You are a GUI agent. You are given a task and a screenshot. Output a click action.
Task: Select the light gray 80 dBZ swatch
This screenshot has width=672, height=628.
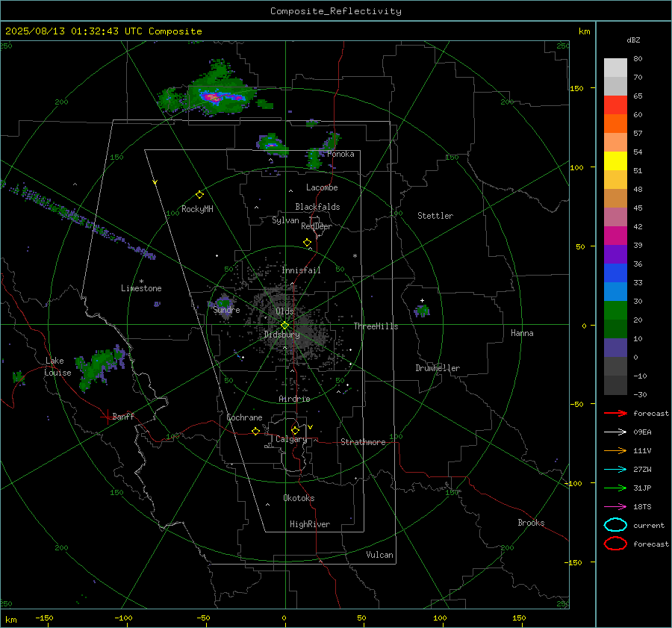(615, 68)
